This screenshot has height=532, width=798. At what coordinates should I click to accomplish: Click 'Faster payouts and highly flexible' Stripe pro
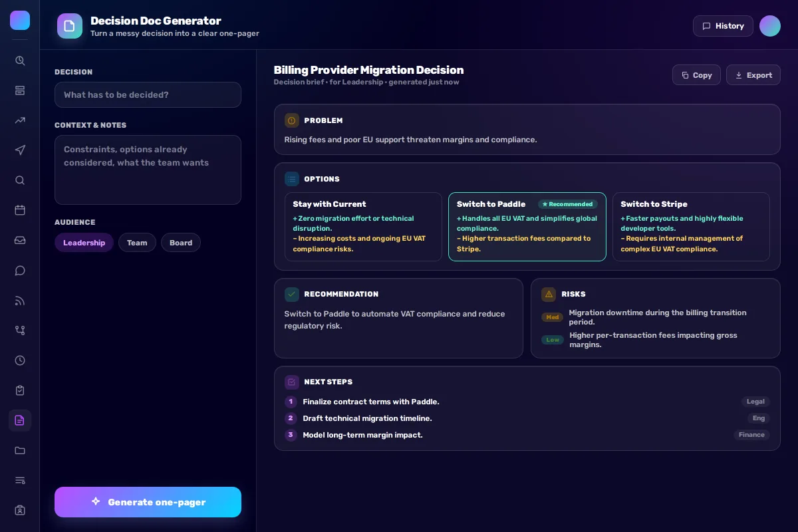[x=682, y=223]
